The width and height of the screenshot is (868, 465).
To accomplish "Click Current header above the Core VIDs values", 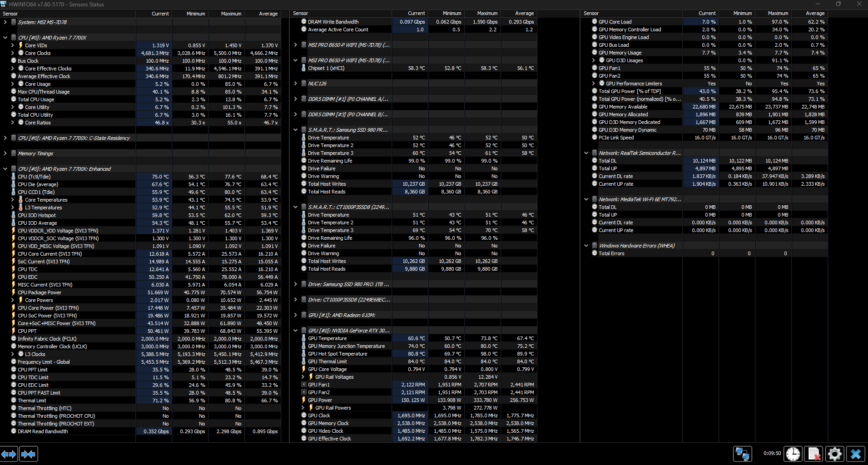I will [154, 14].
